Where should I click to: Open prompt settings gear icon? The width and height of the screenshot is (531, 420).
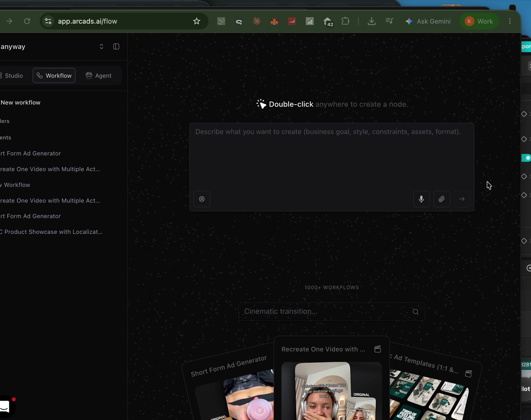[x=202, y=199]
